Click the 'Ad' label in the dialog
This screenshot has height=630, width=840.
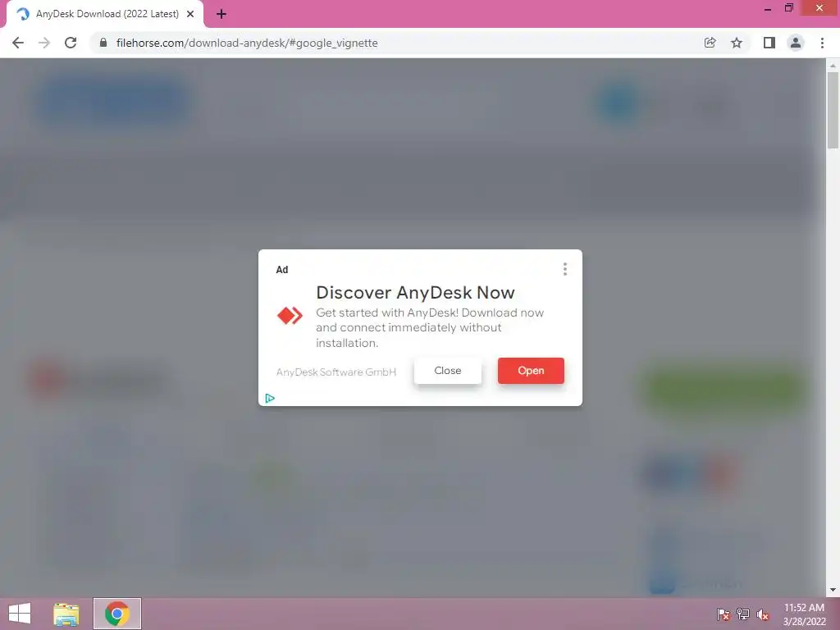point(282,269)
